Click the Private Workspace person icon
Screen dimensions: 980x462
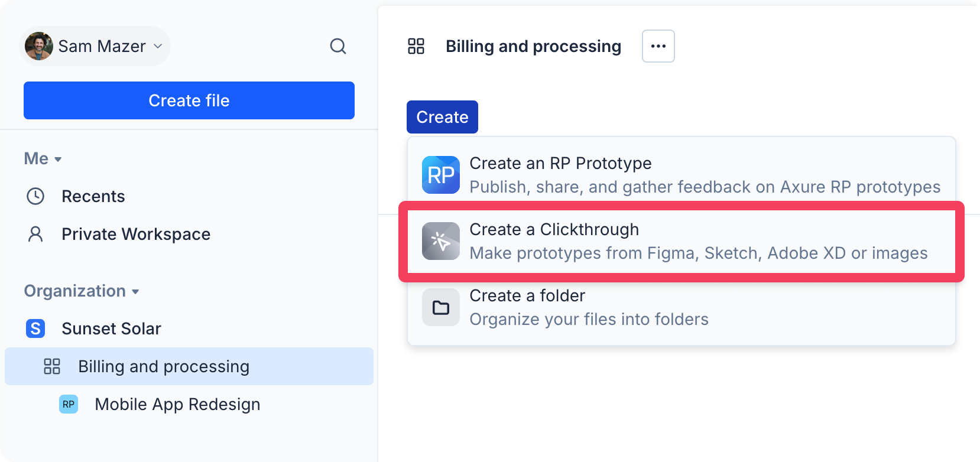[x=35, y=234]
